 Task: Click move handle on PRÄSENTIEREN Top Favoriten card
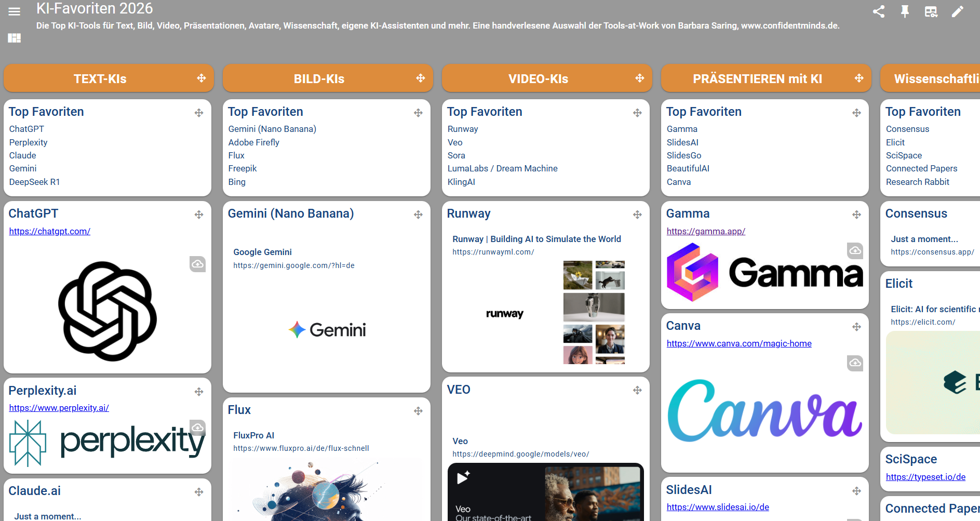click(x=856, y=113)
